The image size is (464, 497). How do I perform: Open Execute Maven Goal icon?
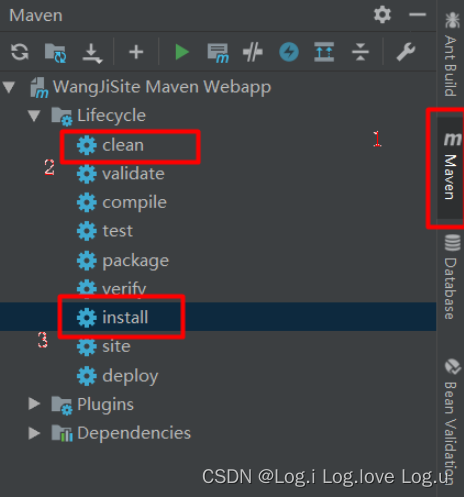click(x=218, y=53)
